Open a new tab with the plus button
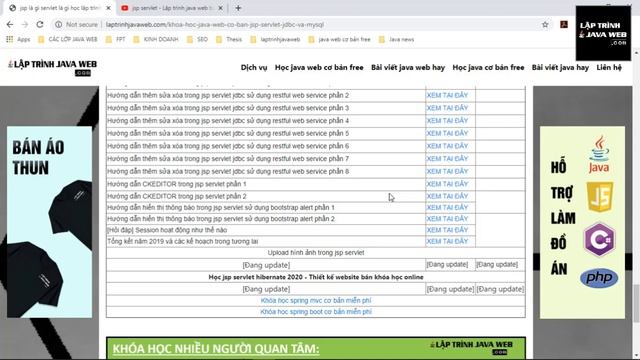 coord(238,8)
